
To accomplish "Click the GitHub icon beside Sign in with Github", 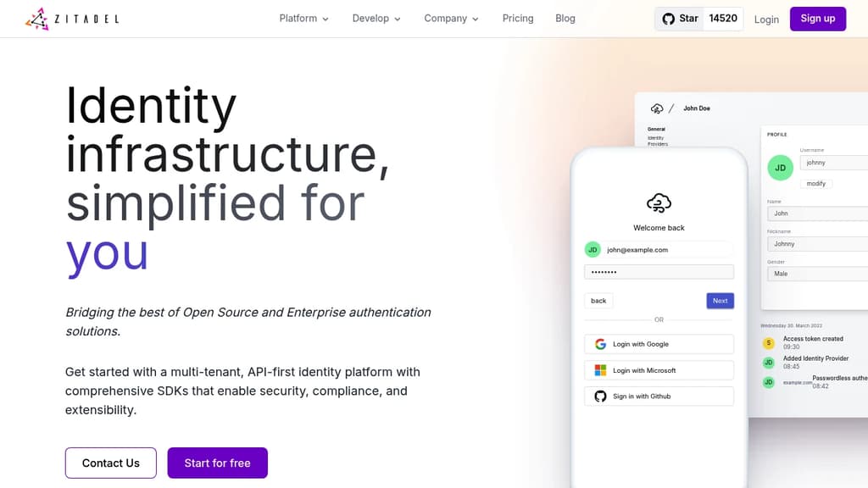I will (x=600, y=396).
